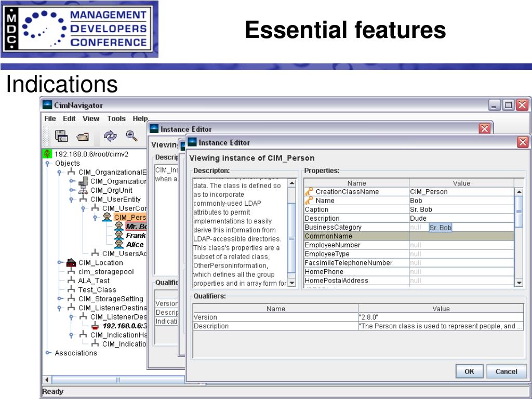
Task: Click the class icon beside cim_storagepool
Action: (71, 271)
